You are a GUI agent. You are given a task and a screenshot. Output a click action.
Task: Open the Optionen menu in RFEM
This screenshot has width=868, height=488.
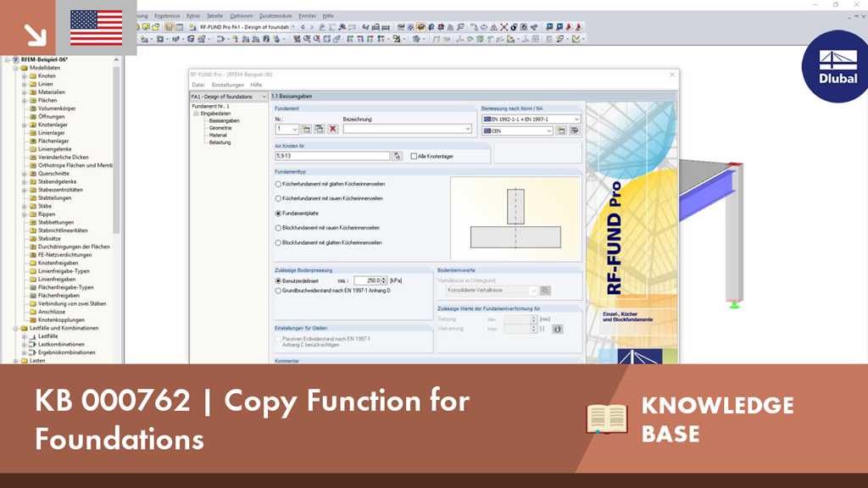[242, 16]
